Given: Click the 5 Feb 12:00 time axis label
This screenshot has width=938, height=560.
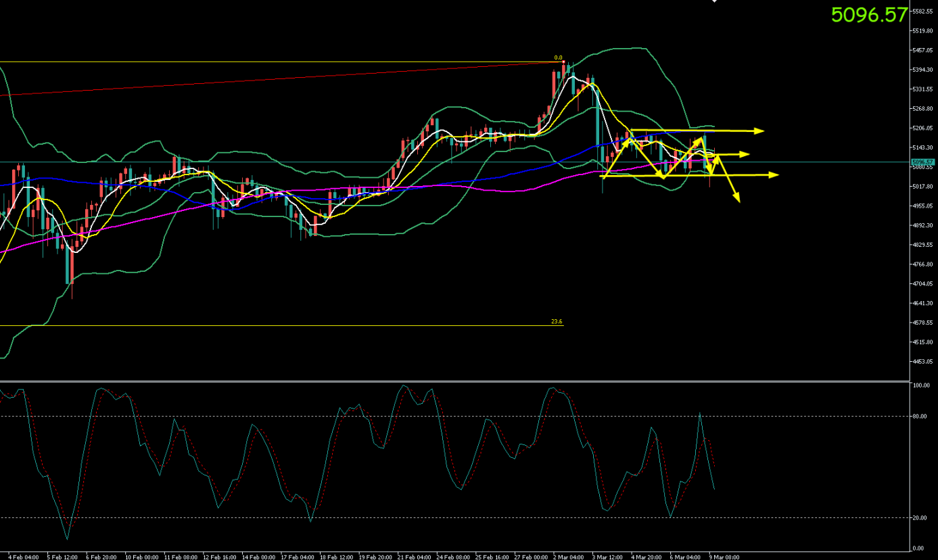Looking at the screenshot, I should point(62,557).
